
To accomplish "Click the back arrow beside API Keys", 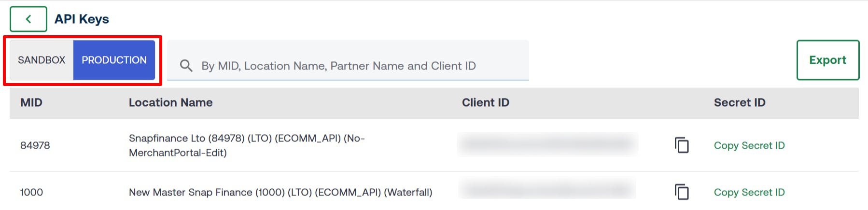I will (28, 19).
